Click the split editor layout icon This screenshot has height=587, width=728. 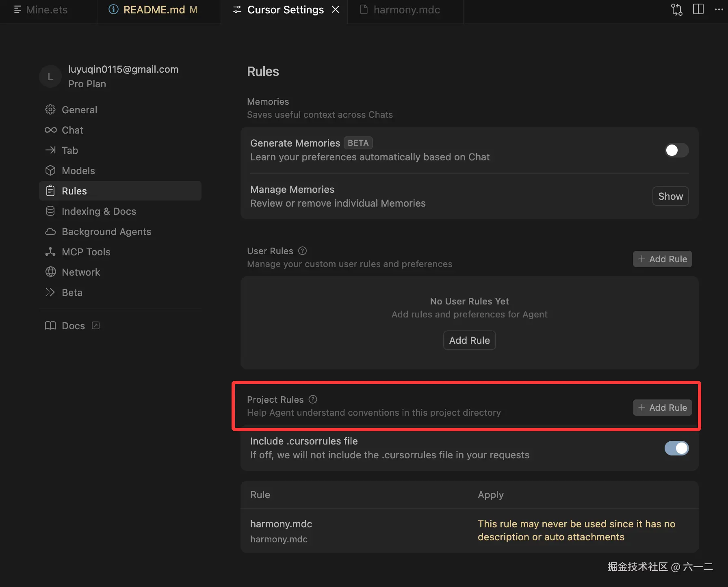click(698, 9)
